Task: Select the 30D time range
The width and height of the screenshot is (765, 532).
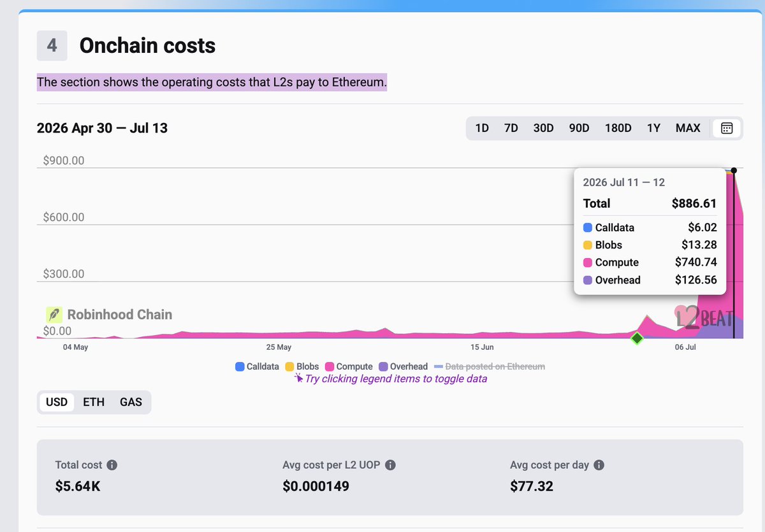Action: coord(543,128)
